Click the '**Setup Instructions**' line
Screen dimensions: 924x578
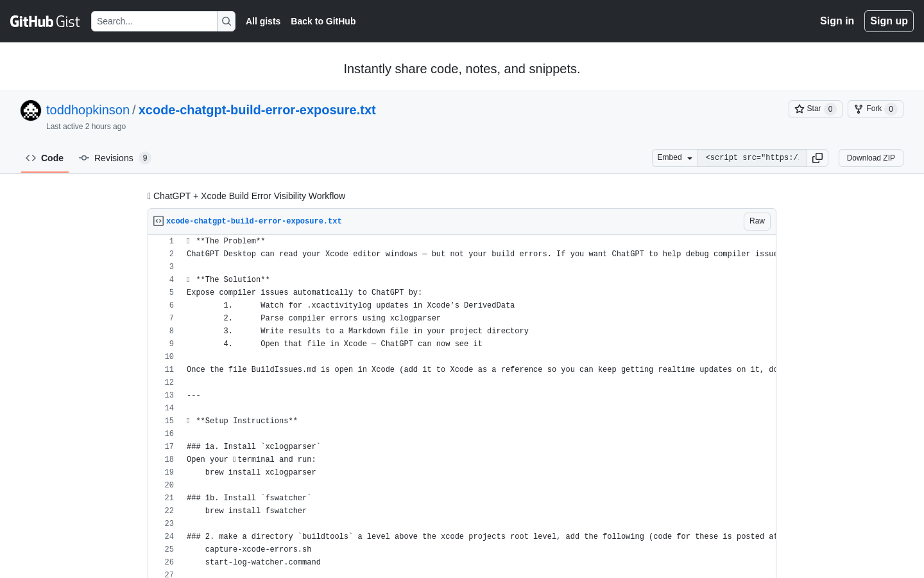coord(242,421)
